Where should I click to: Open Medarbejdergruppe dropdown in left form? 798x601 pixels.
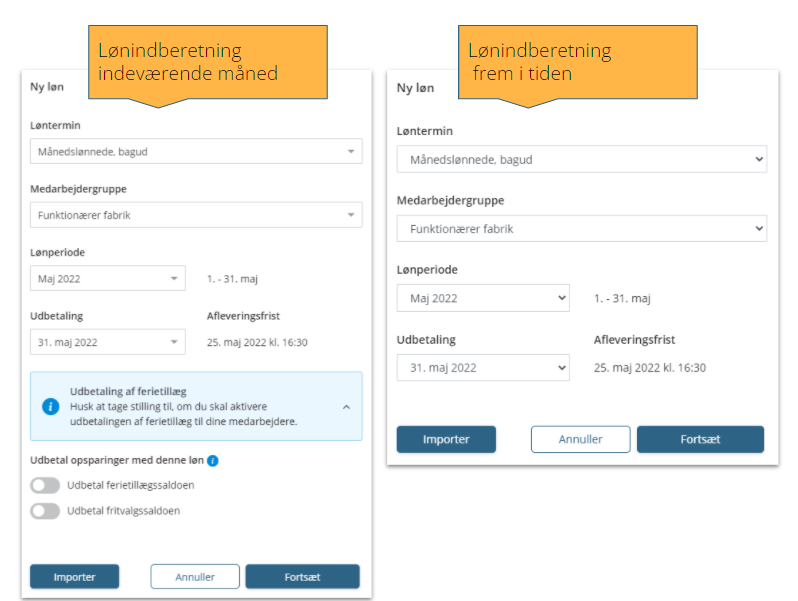coord(196,215)
